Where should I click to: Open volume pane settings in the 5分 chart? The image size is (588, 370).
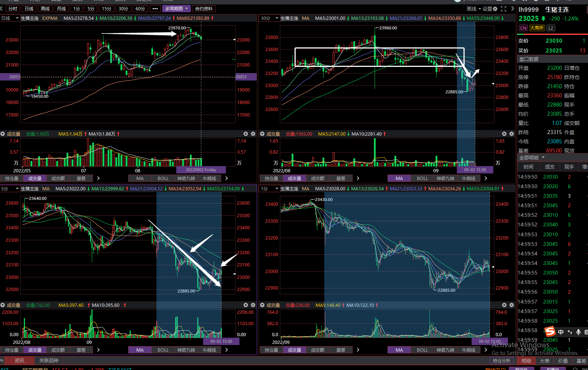253,305
